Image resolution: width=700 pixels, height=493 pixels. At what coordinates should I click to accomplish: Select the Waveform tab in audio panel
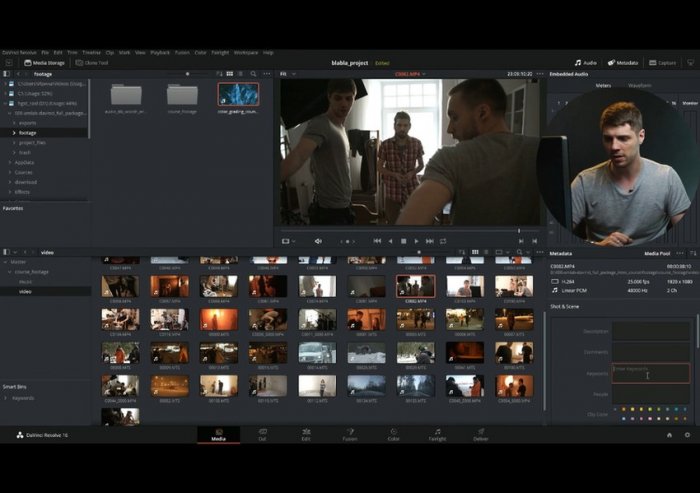click(639, 85)
